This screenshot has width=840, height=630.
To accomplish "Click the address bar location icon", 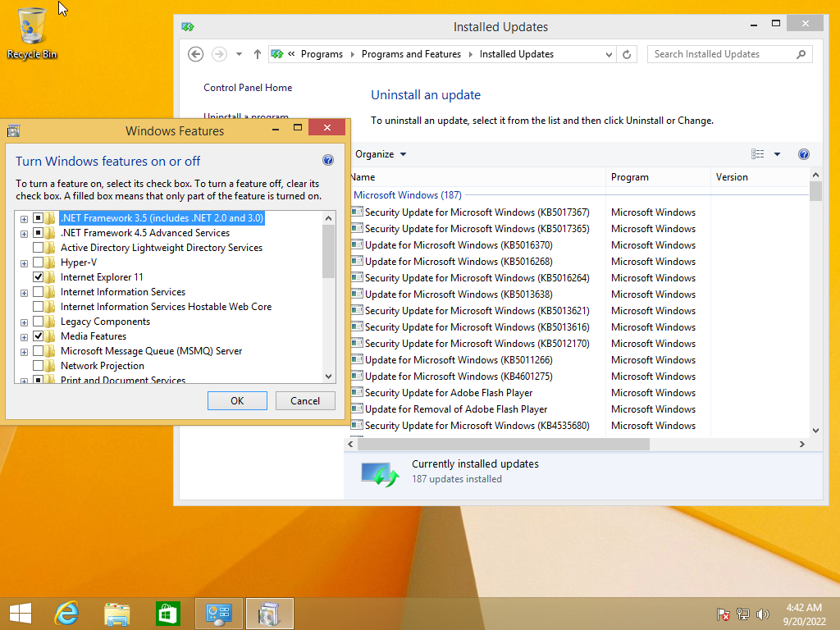I will pos(277,54).
